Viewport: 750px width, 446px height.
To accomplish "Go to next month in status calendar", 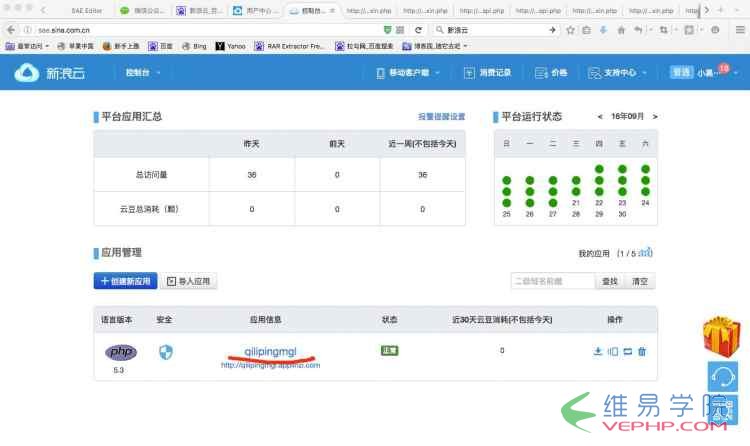I will coord(655,116).
